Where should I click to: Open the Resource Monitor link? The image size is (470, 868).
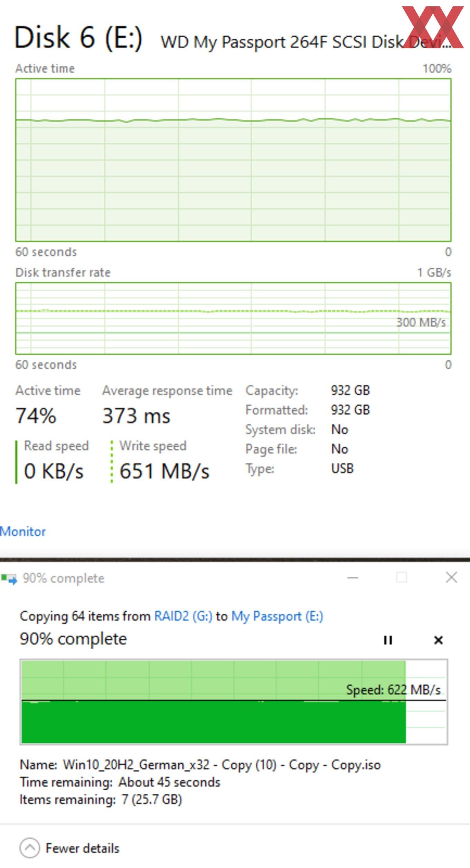[23, 532]
